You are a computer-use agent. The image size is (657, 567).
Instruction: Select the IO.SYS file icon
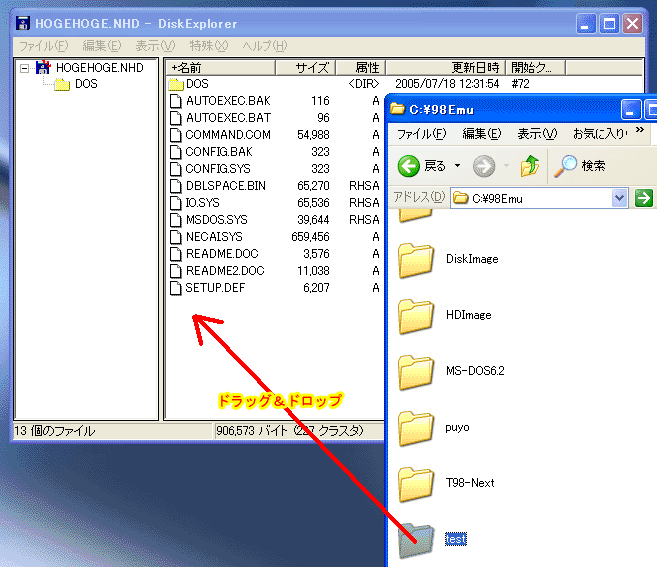(x=176, y=203)
